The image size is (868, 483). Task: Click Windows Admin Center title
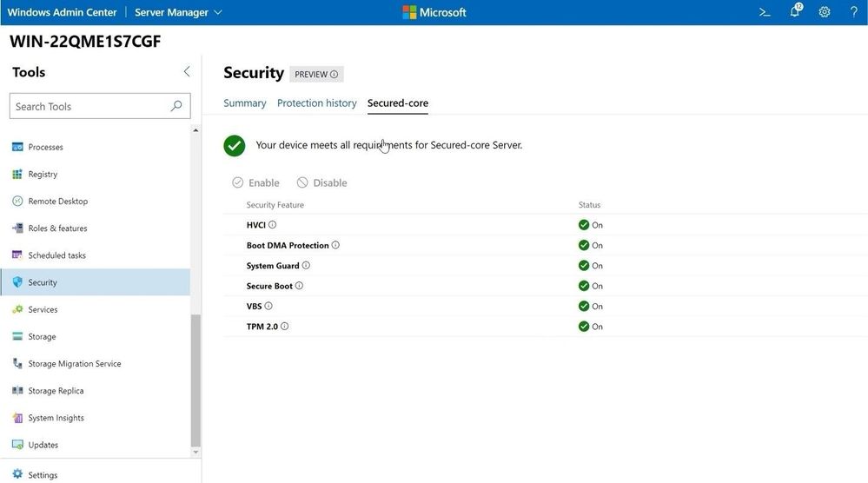coord(62,12)
